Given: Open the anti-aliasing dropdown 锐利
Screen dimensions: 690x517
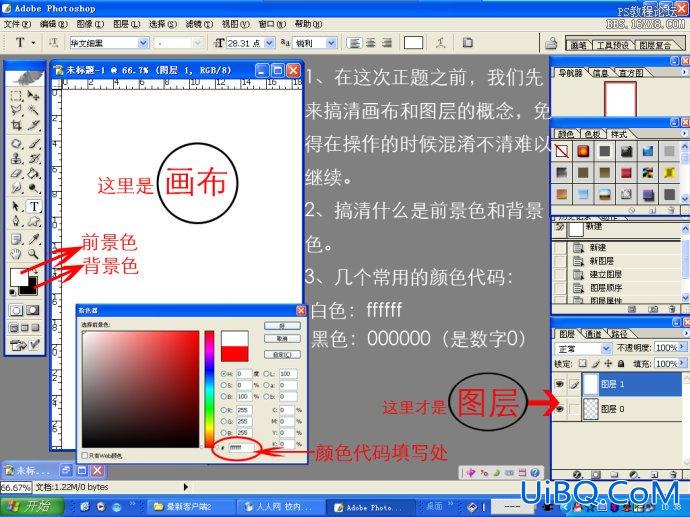Looking at the screenshot, I should [331, 43].
